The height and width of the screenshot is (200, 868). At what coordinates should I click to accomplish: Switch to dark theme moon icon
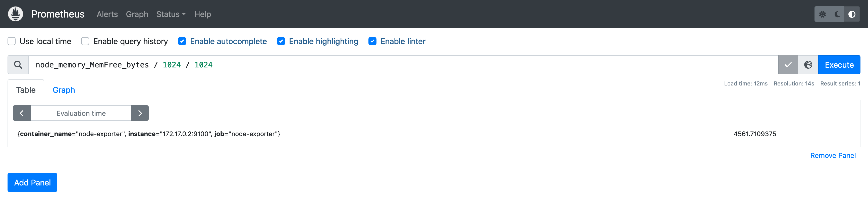click(837, 14)
